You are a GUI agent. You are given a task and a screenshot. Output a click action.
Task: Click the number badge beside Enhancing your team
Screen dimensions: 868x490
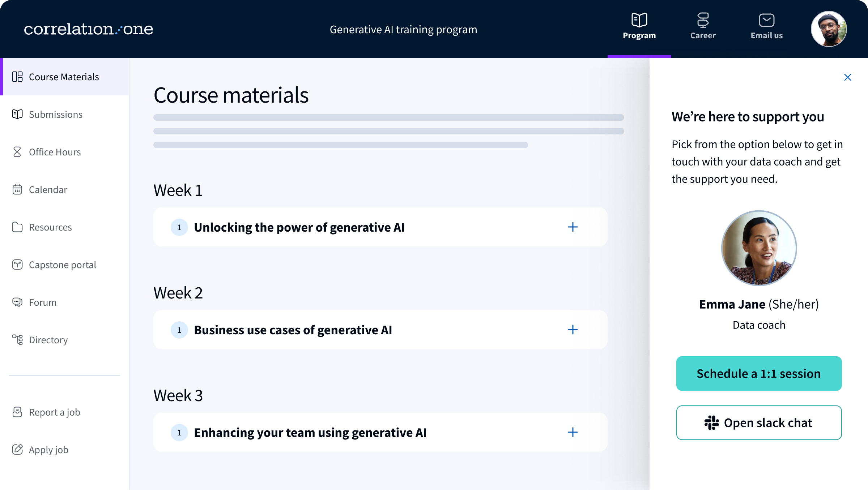click(179, 433)
